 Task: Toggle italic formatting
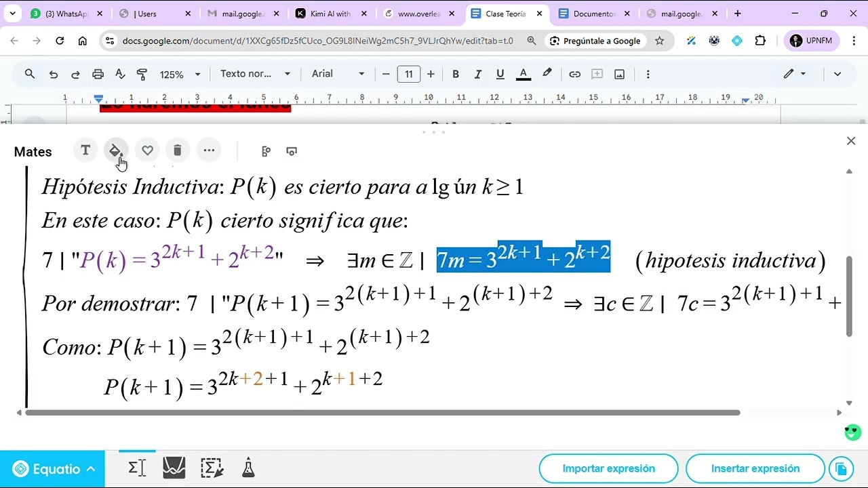coord(477,75)
